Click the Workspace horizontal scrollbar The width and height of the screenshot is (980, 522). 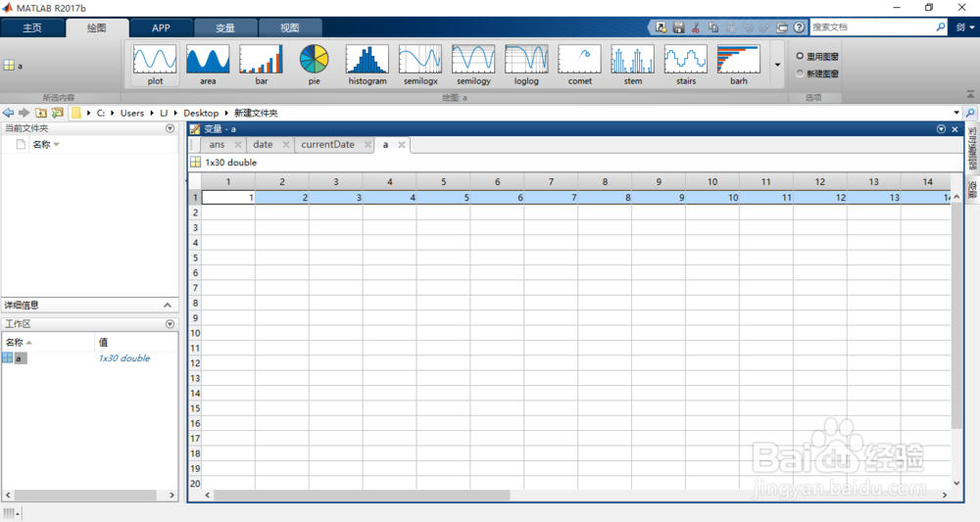click(83, 495)
